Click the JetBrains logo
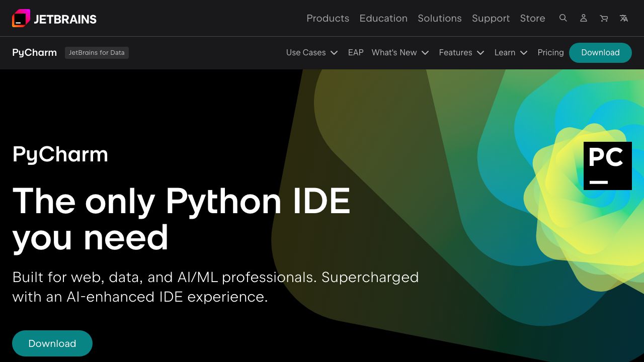The width and height of the screenshot is (644, 362). coord(54,19)
